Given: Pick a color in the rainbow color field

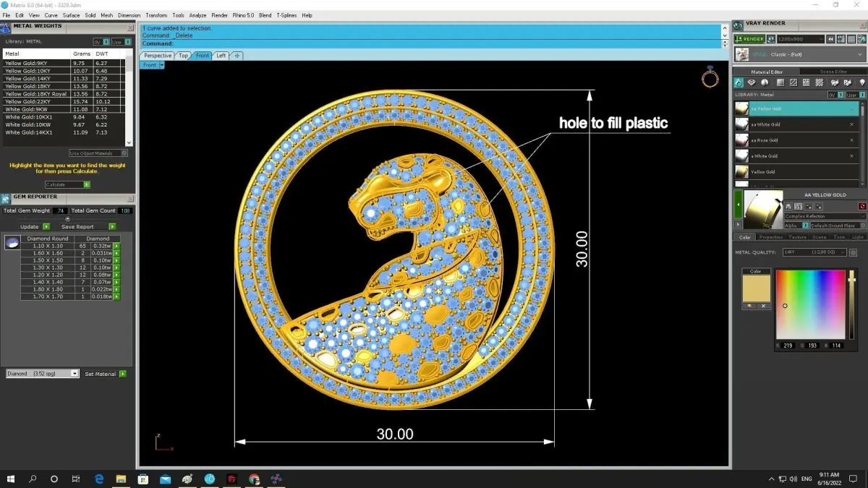Looking at the screenshot, I should coord(810,304).
